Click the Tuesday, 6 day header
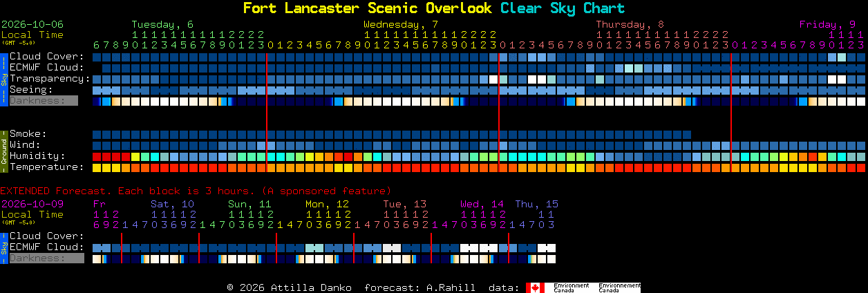 [x=162, y=24]
